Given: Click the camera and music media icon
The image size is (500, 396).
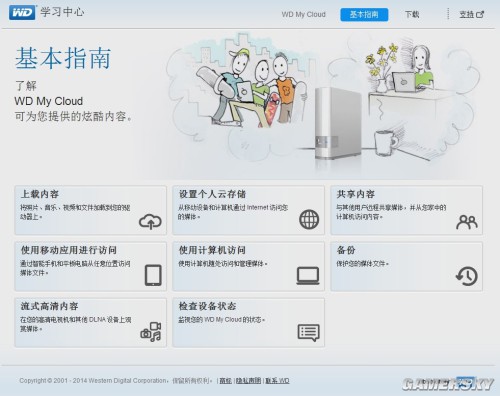Looking at the screenshot, I should 151,332.
